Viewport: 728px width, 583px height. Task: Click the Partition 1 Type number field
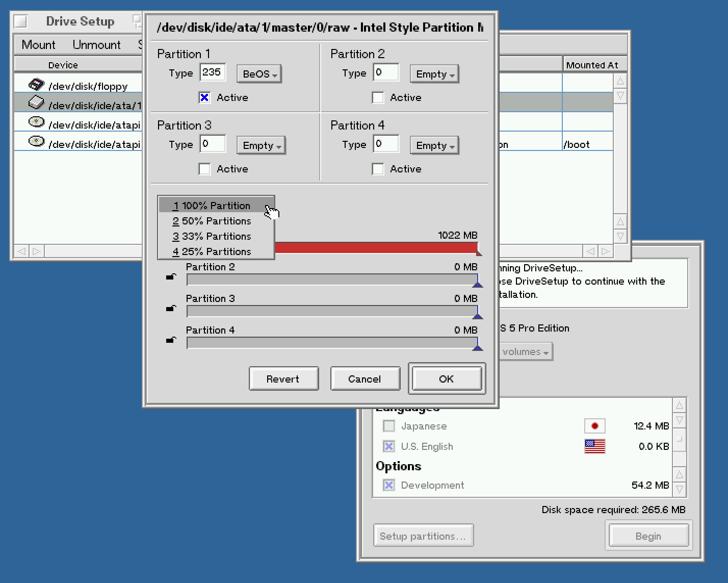tap(213, 72)
